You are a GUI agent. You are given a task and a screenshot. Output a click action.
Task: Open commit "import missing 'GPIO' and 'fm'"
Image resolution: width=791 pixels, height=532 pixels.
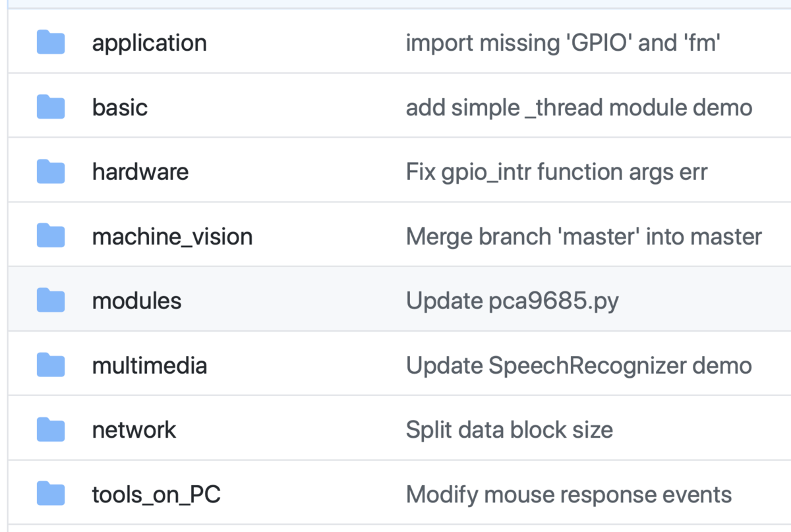point(563,44)
